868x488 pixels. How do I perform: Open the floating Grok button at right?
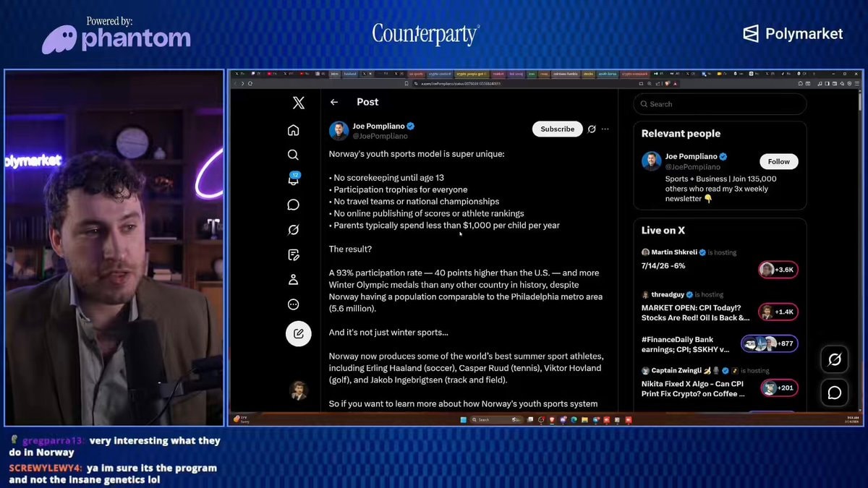tap(834, 359)
